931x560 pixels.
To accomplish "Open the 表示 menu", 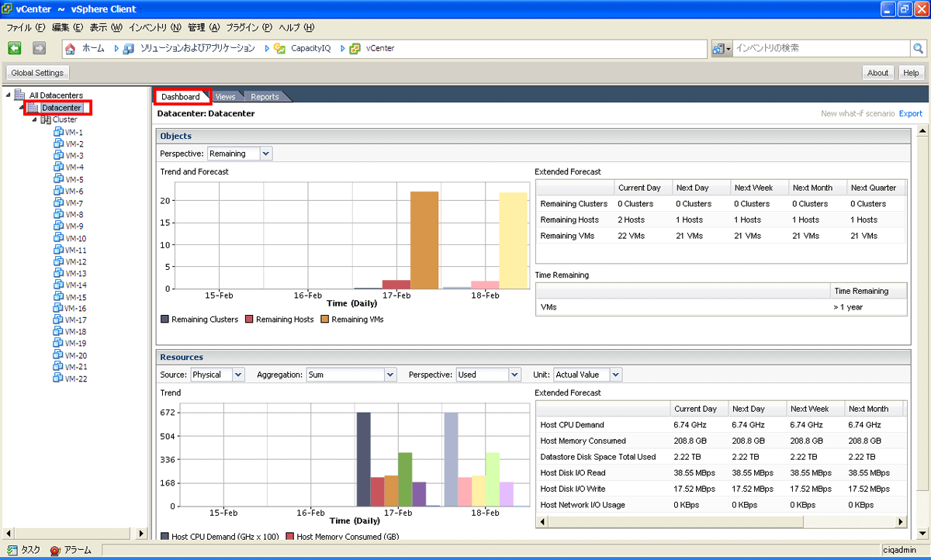I will (x=106, y=27).
